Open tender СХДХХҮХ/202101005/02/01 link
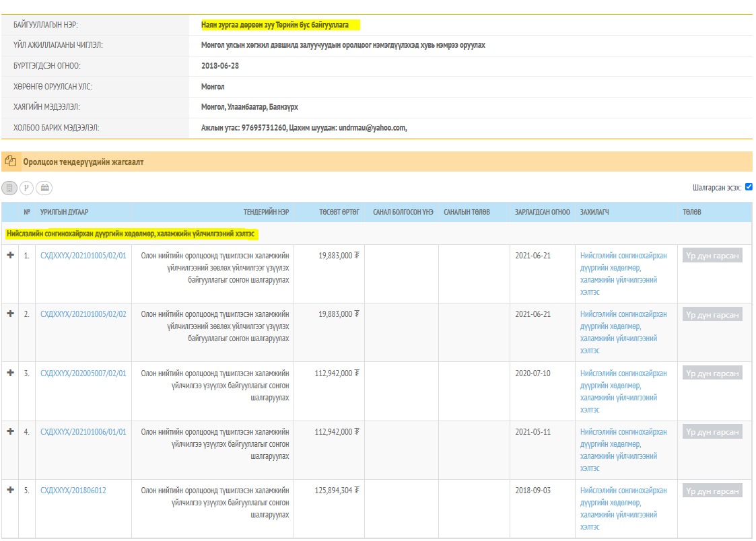756x541 pixels. (x=83, y=256)
